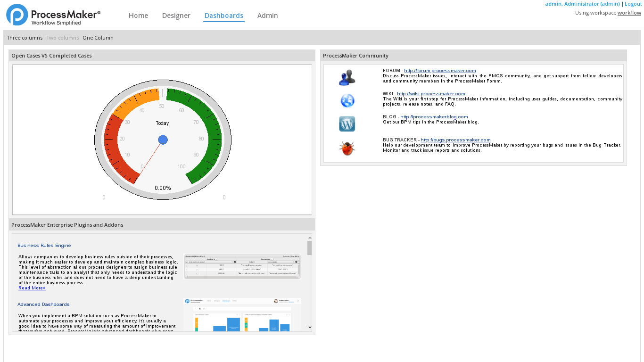This screenshot has height=362, width=644.
Task: Switch layout to One Column
Action: pos(98,38)
